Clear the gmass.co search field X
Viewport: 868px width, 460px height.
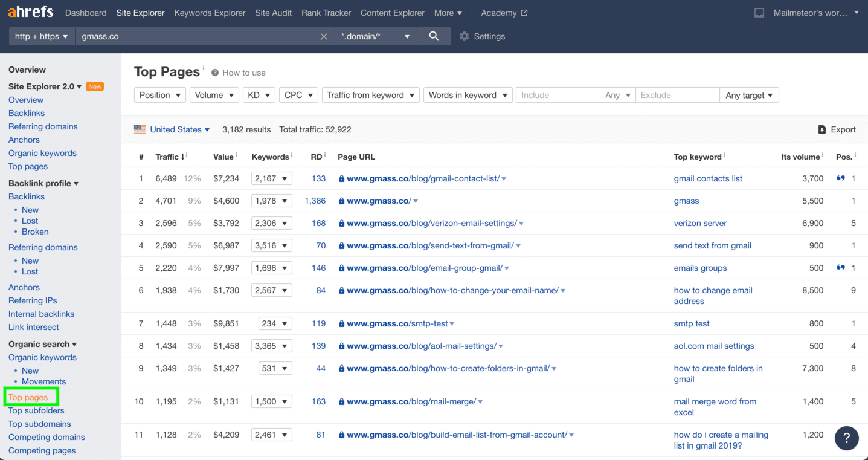(324, 36)
